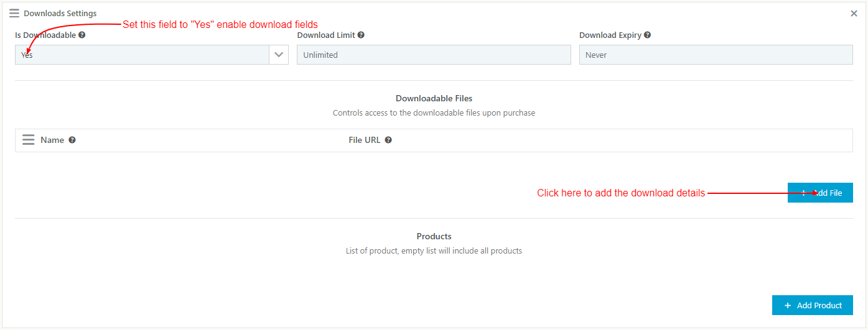868x330 pixels.
Task: Click the Products section heading
Action: (434, 236)
